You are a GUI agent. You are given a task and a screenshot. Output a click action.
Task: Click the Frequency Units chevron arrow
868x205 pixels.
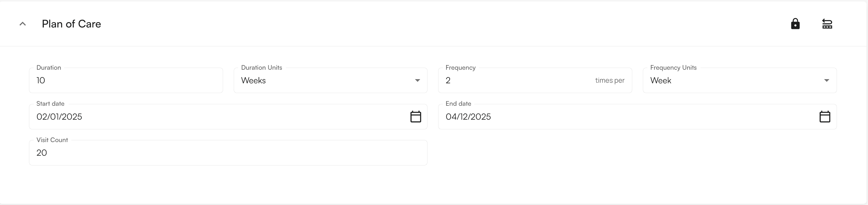(x=827, y=80)
